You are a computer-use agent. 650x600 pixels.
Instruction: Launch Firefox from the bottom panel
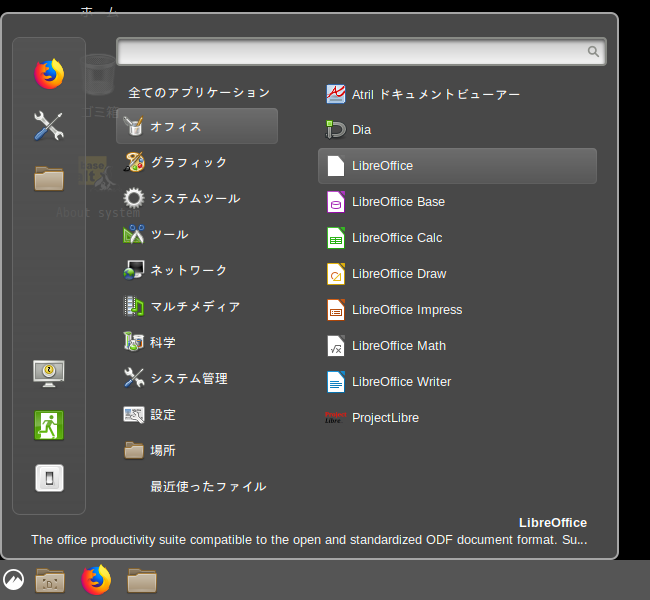[96, 580]
